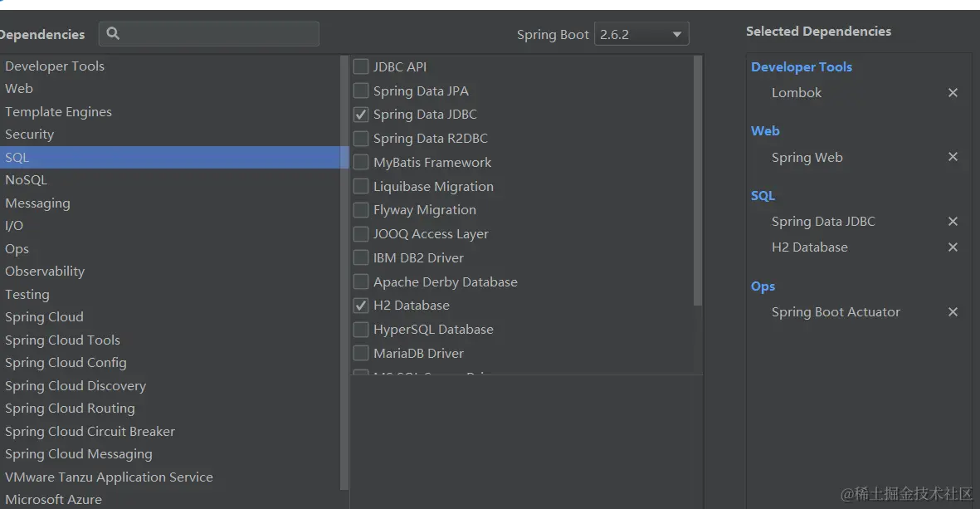Open the Developer Tools category
Screen dimensions: 980x509
pos(55,66)
